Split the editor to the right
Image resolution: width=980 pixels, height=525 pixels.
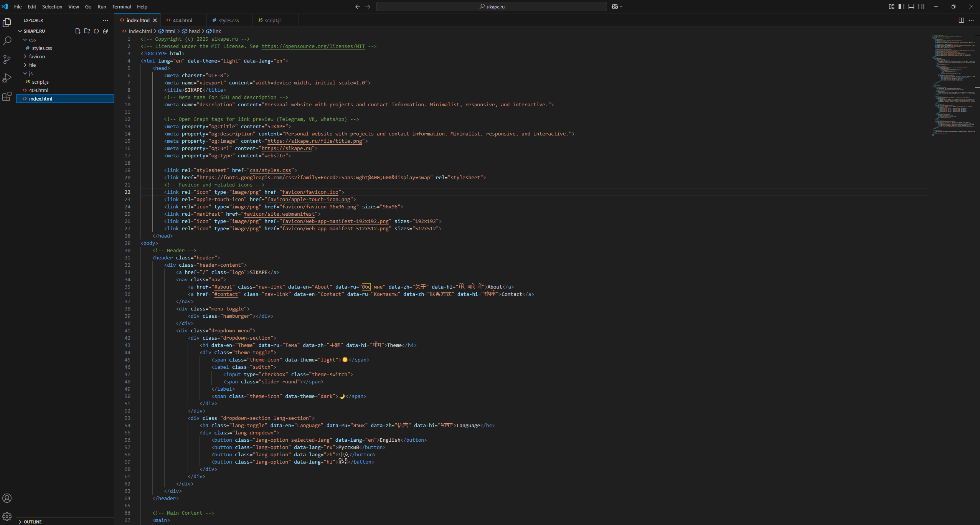(x=961, y=20)
